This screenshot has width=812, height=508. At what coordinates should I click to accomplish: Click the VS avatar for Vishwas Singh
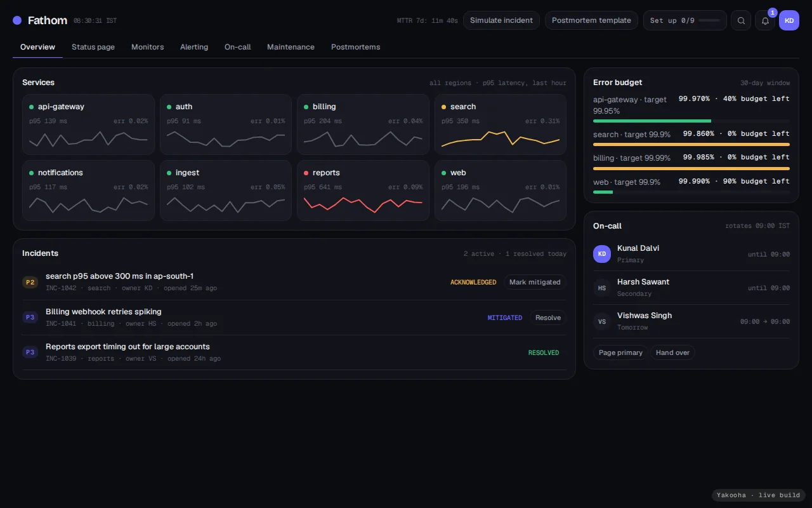tap(602, 321)
